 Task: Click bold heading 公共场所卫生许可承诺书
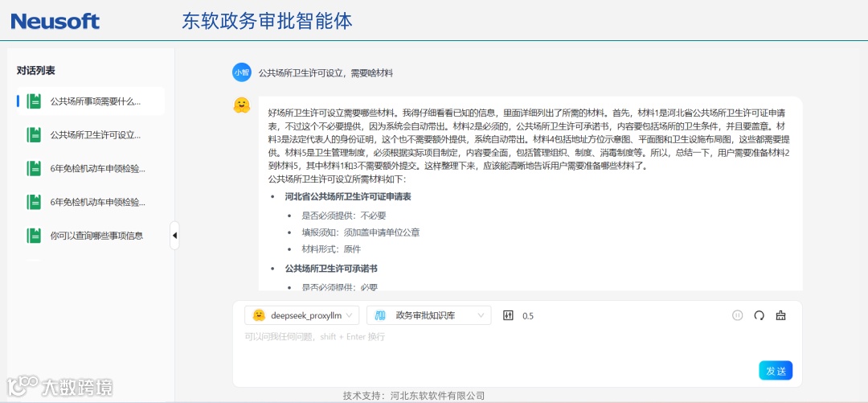point(331,269)
